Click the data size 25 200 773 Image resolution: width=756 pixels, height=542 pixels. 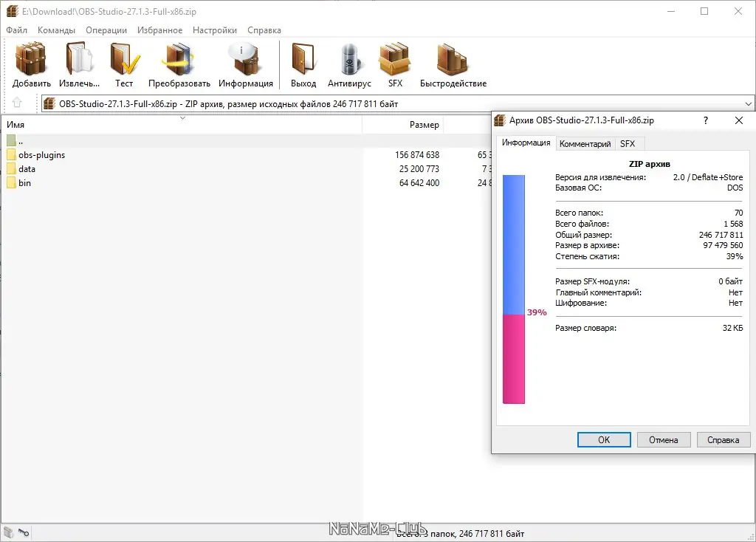(419, 169)
